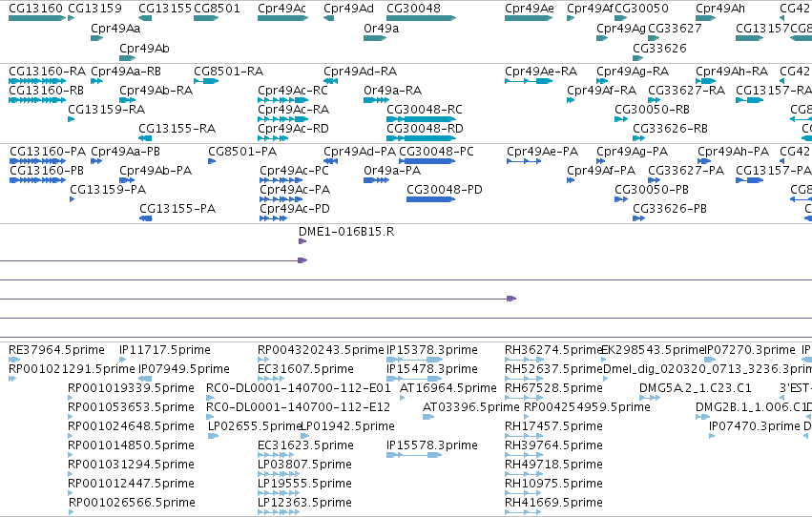Select EST RE37964.5prime
The image size is (812, 517).
[56, 350]
